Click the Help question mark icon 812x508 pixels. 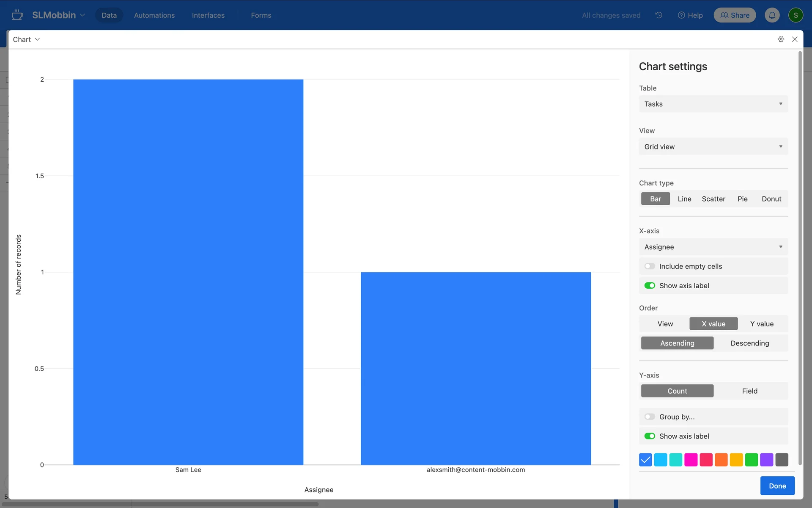[x=681, y=15]
